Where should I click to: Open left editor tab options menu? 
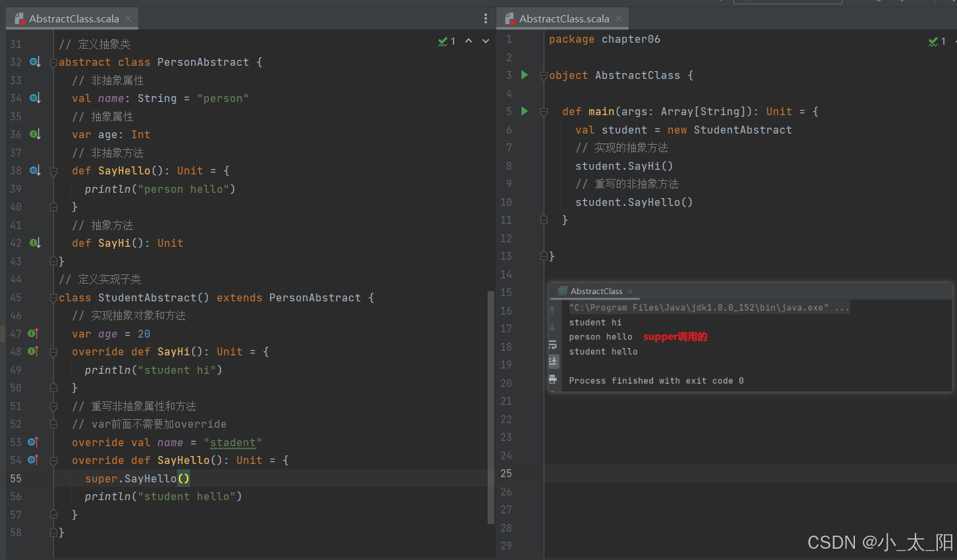click(486, 18)
